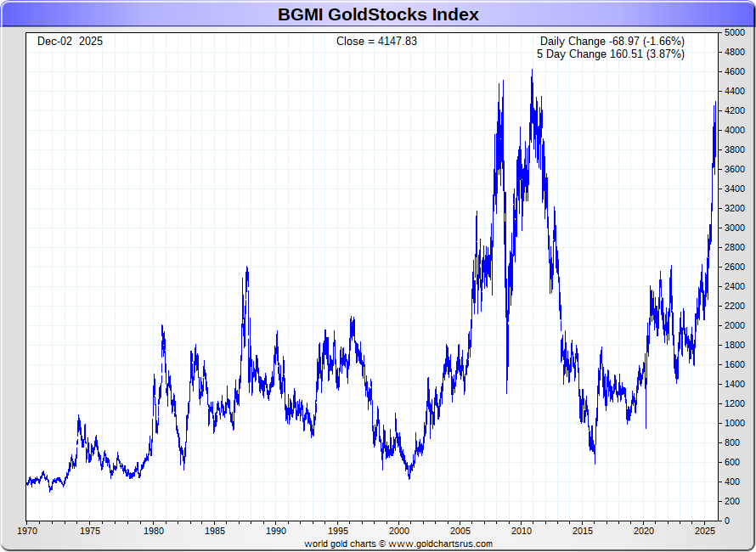Click the y-axis value 4200

[x=734, y=110]
